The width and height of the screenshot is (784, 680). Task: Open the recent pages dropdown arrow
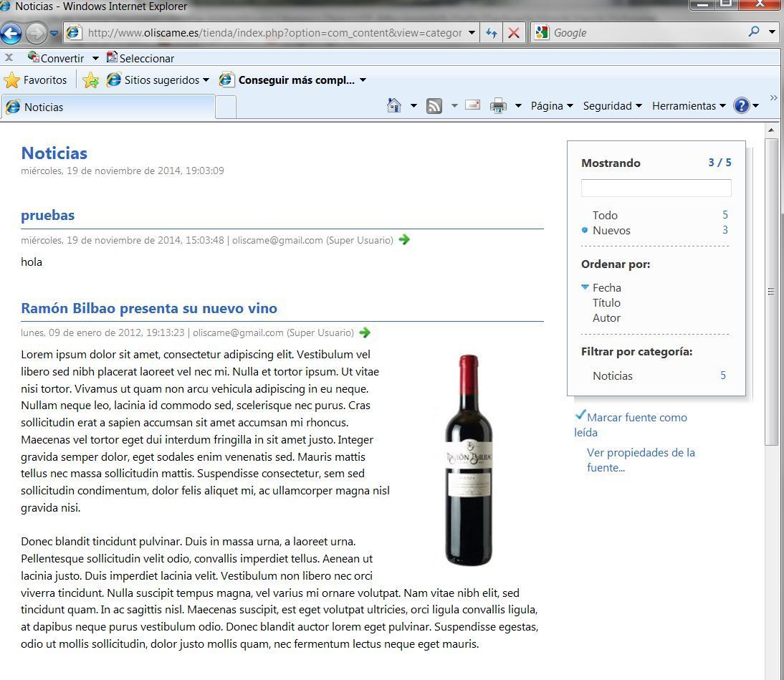click(x=54, y=34)
